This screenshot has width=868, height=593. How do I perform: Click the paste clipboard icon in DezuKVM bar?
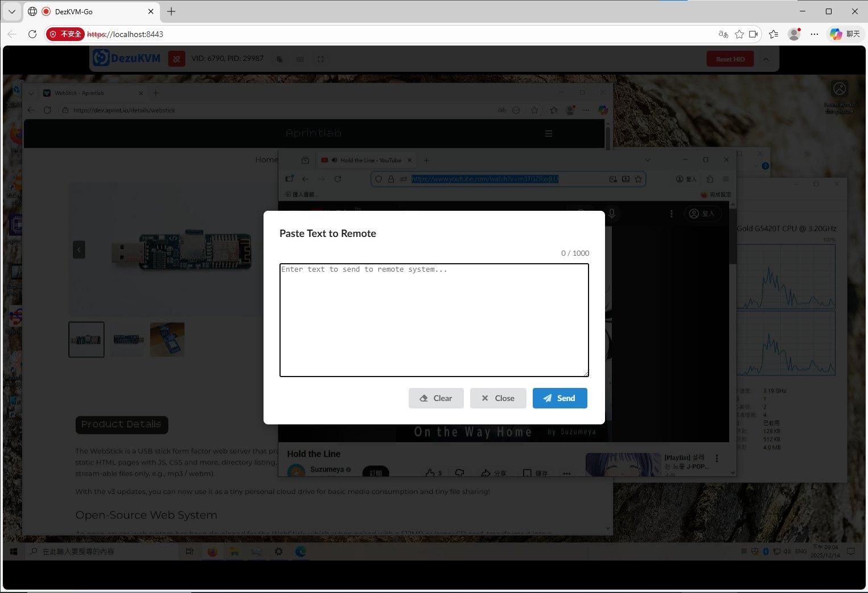point(279,59)
